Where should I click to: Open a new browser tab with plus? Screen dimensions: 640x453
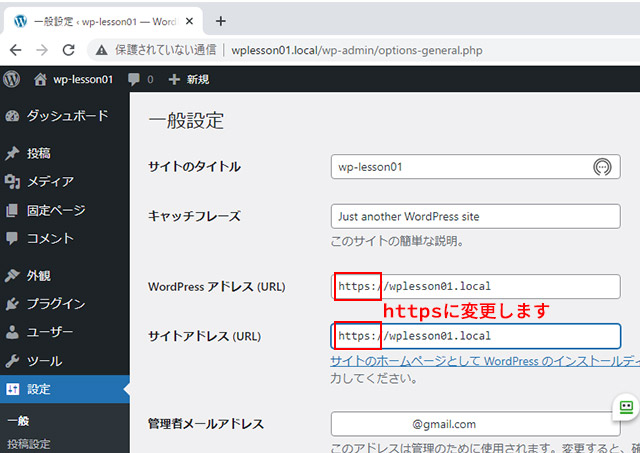coord(221,21)
